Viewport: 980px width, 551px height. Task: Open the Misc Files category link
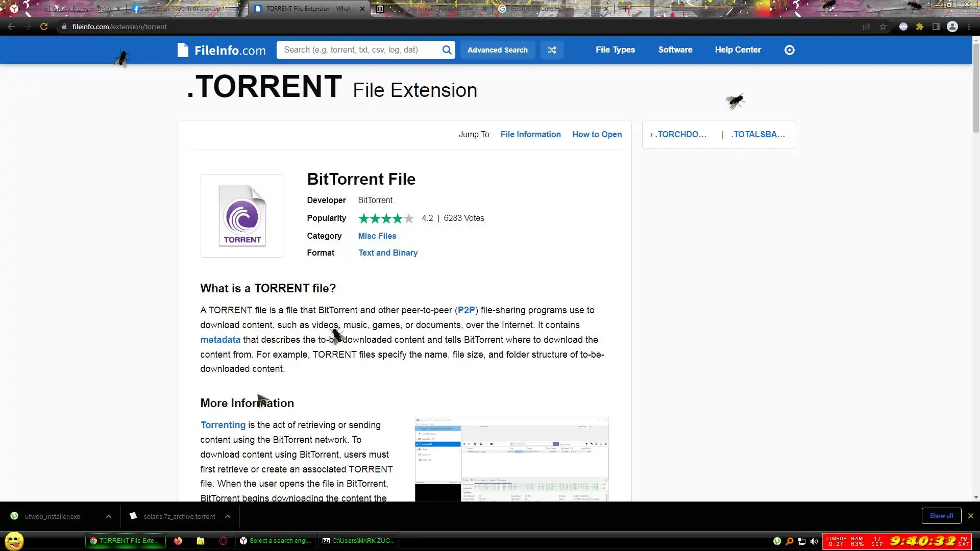point(377,236)
